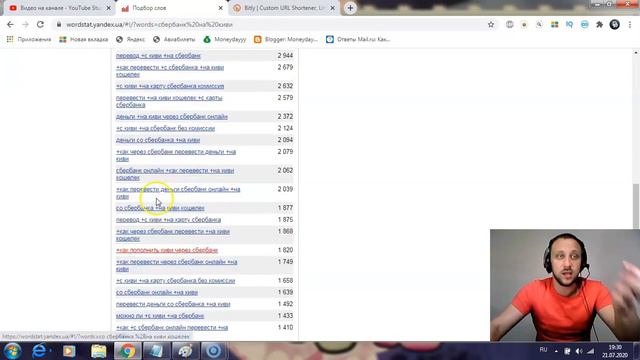
Task: Click the network signal tray icon
Action: click(591, 351)
